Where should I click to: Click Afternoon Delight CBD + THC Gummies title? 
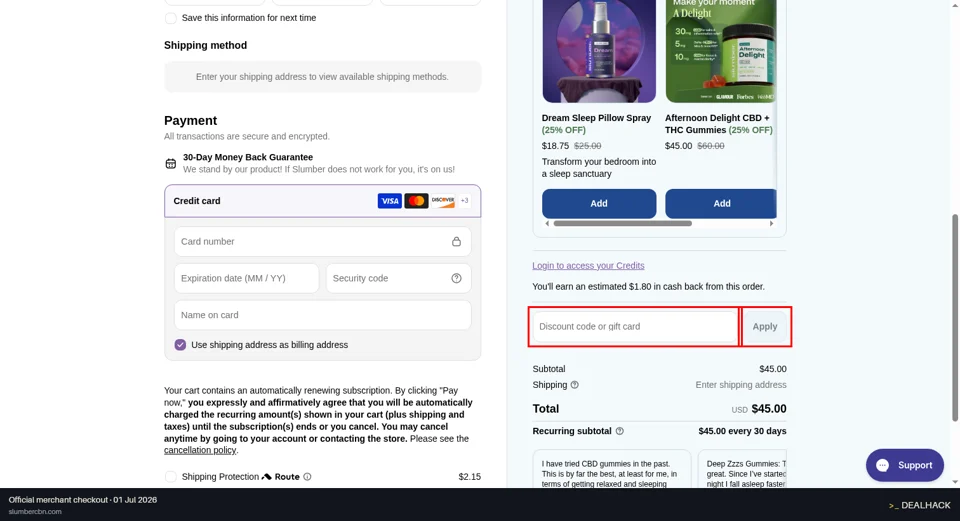click(717, 124)
